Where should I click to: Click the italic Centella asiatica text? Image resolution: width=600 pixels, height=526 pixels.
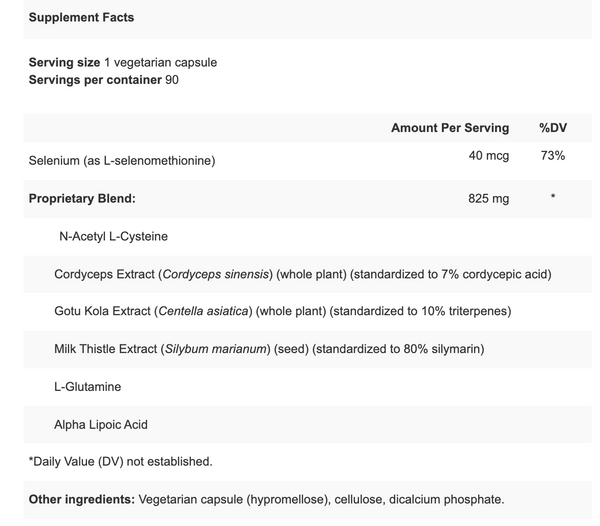click(203, 311)
